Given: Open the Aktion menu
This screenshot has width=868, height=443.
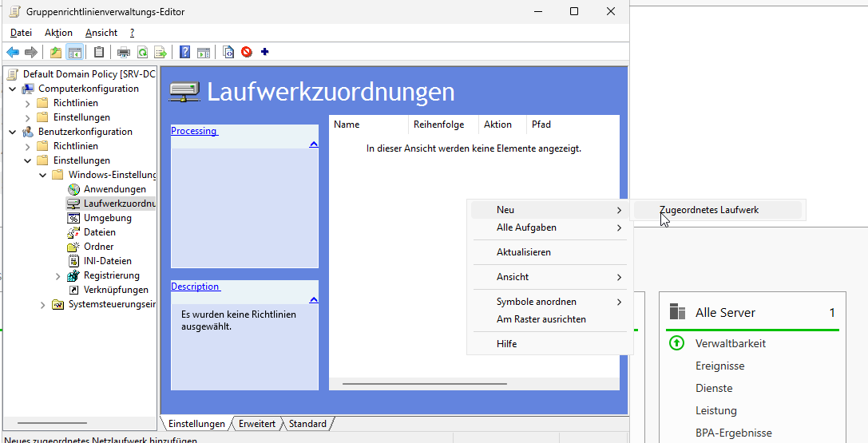Looking at the screenshot, I should tap(58, 33).
